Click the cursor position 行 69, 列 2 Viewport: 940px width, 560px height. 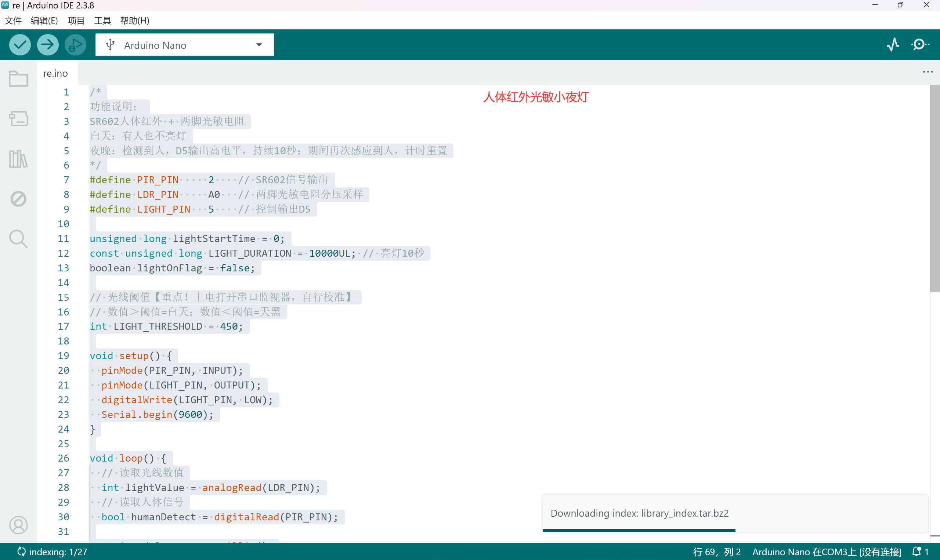pos(716,552)
